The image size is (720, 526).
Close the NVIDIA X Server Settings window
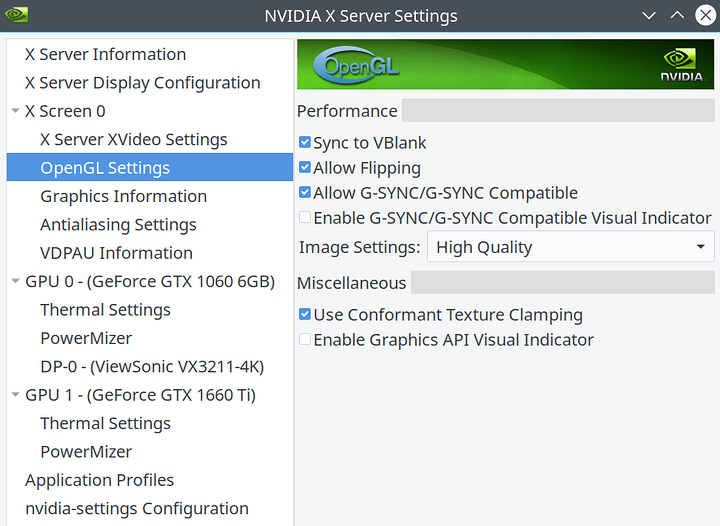coord(705,16)
